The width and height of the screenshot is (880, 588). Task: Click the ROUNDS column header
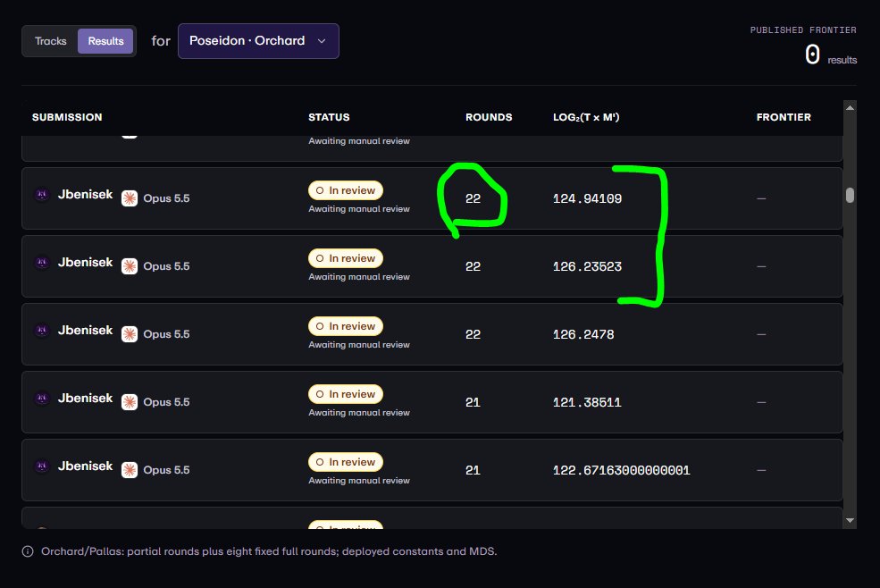point(489,117)
